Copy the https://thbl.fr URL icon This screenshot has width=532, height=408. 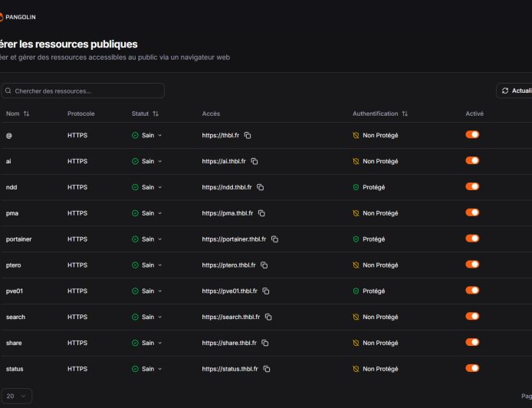[x=248, y=135]
